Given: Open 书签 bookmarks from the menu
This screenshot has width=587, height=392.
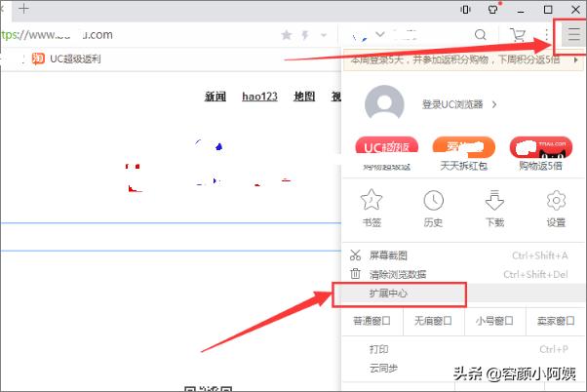Looking at the screenshot, I should pyautogui.click(x=372, y=208).
